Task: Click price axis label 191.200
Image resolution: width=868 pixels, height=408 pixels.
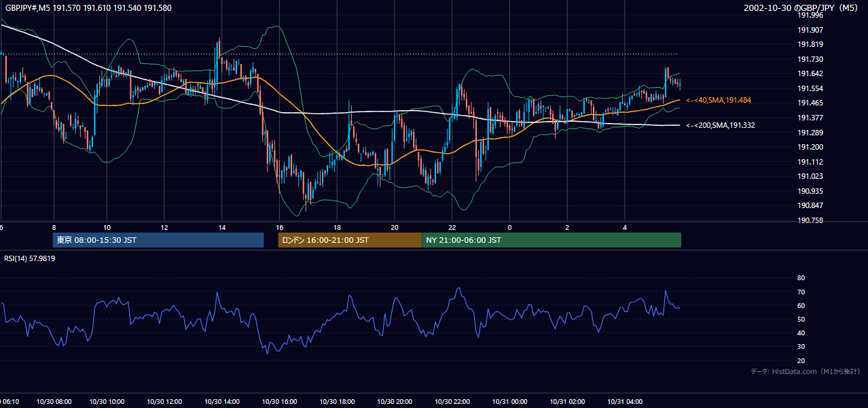Action: [810, 147]
